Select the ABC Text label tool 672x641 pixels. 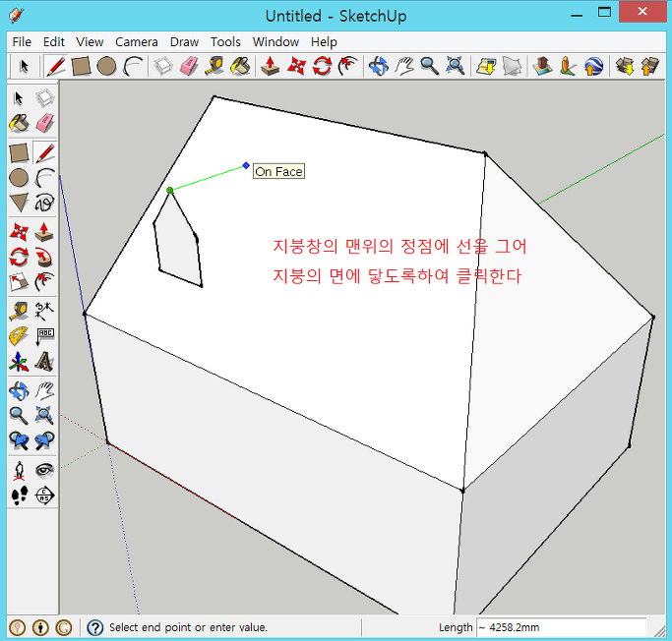coord(44,336)
